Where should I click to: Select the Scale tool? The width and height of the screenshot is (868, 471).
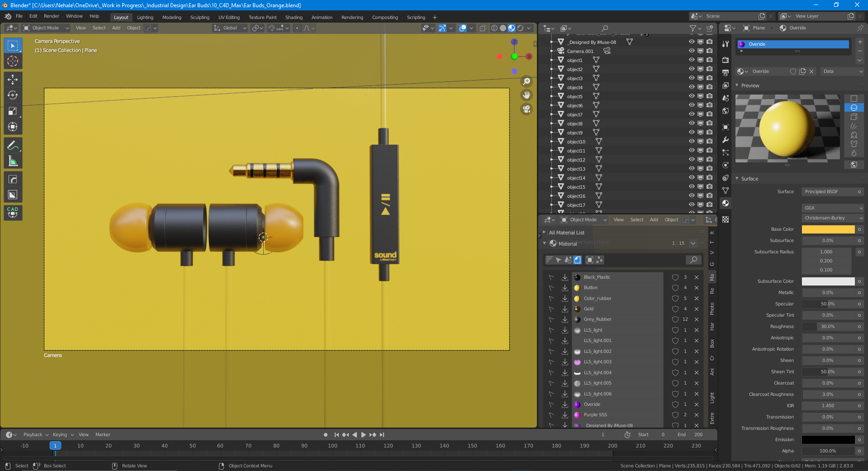(x=13, y=111)
